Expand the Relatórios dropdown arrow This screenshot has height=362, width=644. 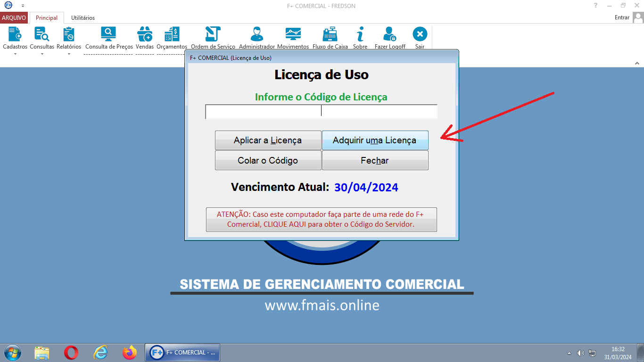[69, 54]
